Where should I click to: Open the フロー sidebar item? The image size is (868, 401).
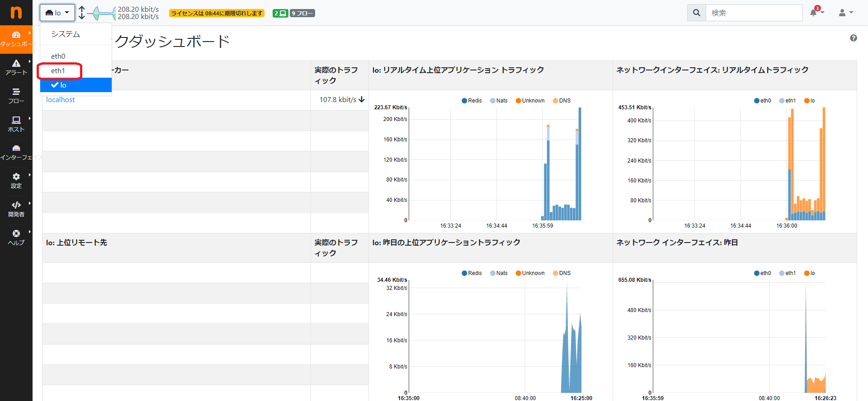16,96
